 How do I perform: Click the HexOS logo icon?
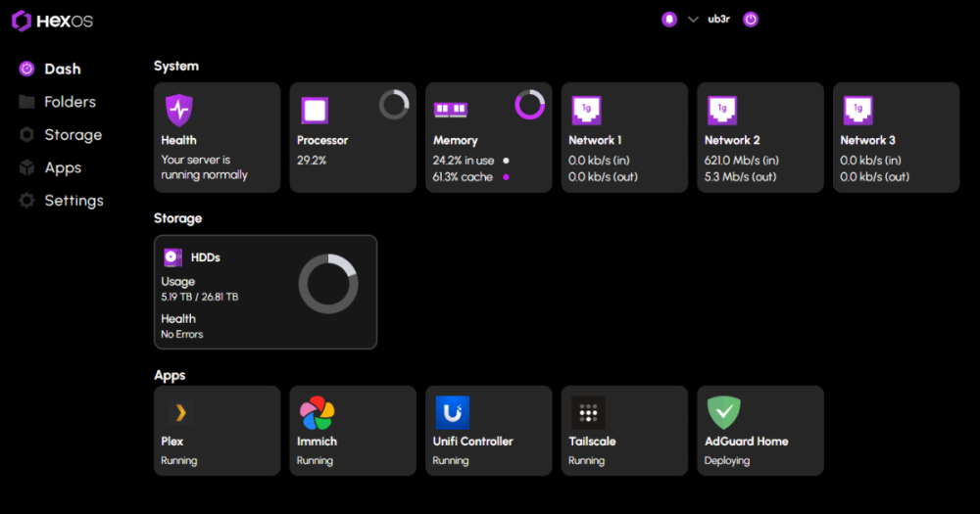(x=22, y=21)
